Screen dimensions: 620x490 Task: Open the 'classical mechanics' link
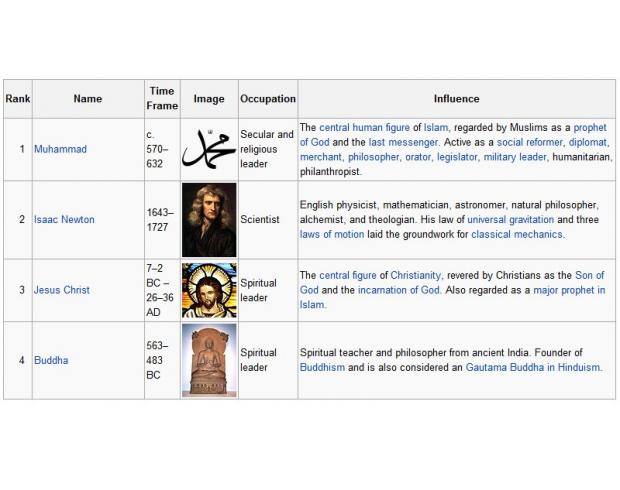(516, 234)
